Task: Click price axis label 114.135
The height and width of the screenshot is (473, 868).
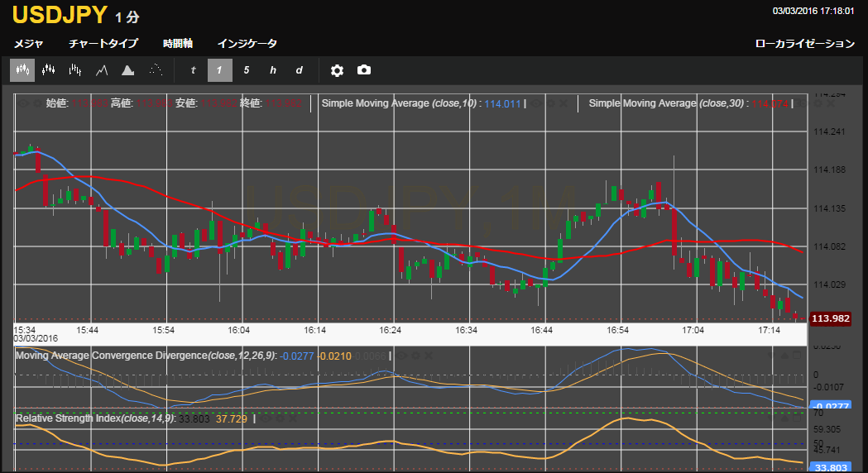Action: pyautogui.click(x=830, y=208)
